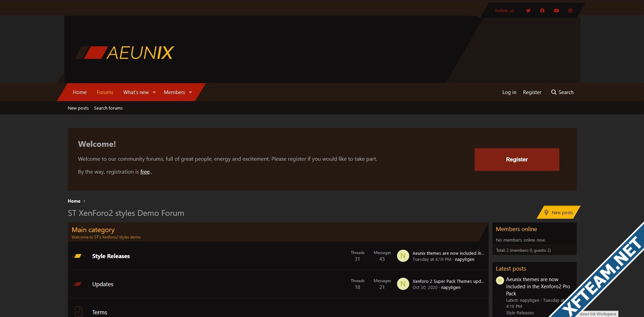Click 'No members online now.' text
This screenshot has height=317, width=644.
[x=521, y=240]
